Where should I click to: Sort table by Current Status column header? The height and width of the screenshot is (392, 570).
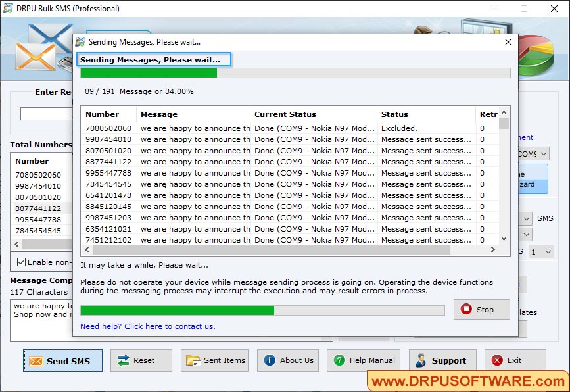tap(314, 114)
